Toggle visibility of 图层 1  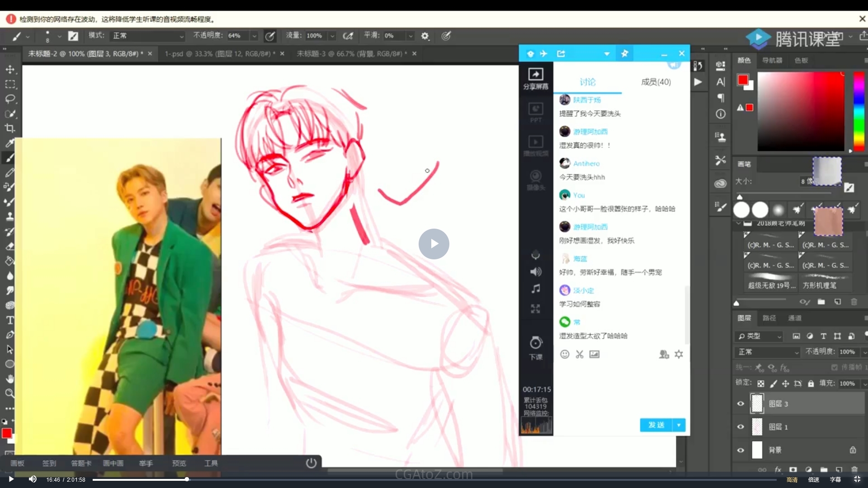click(x=741, y=427)
